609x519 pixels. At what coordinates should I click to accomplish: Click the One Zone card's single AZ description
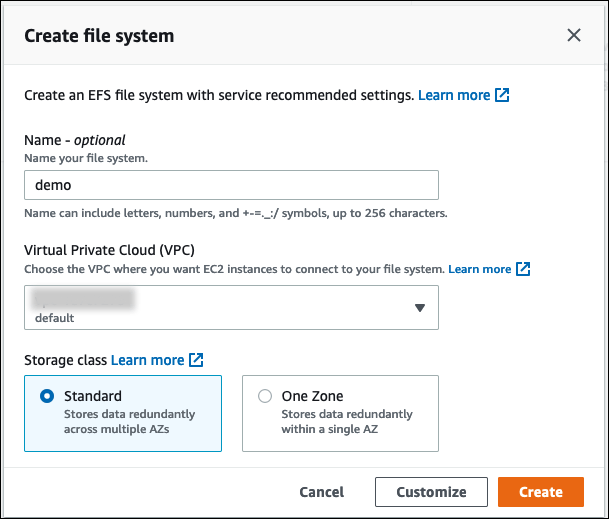[x=347, y=421]
